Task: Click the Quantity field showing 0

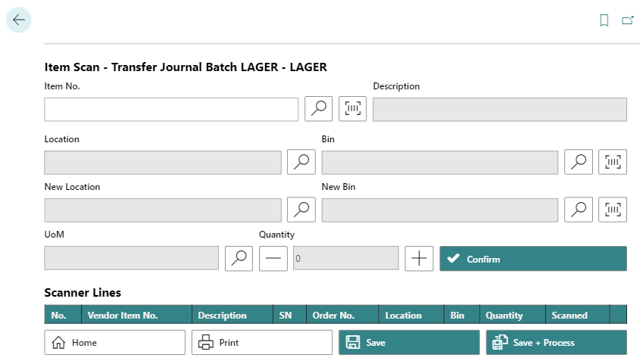Action: [345, 258]
